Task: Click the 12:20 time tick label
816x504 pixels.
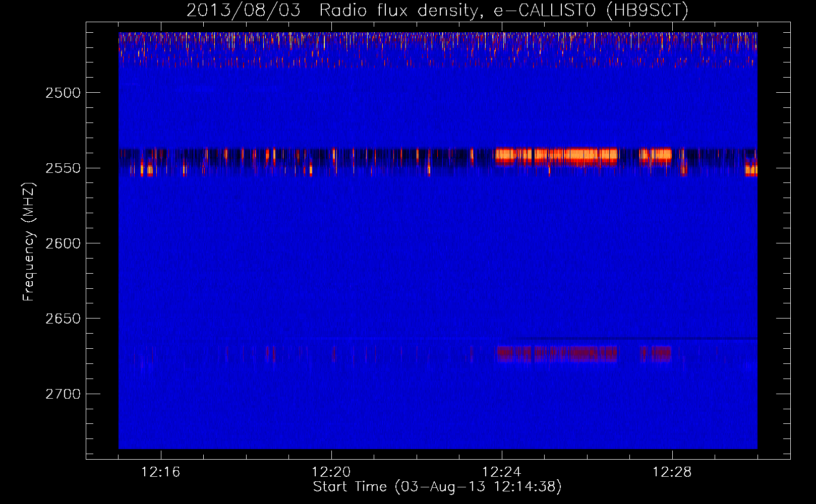Action: (331, 472)
